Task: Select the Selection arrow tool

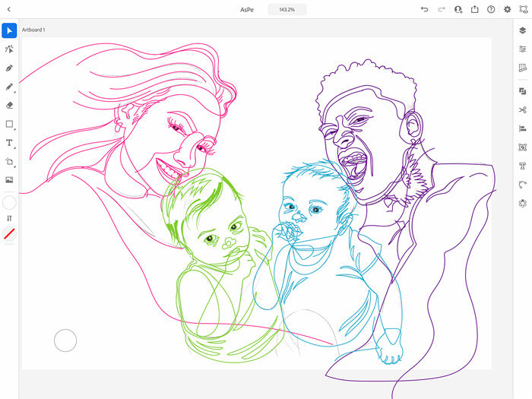Action: pos(9,30)
